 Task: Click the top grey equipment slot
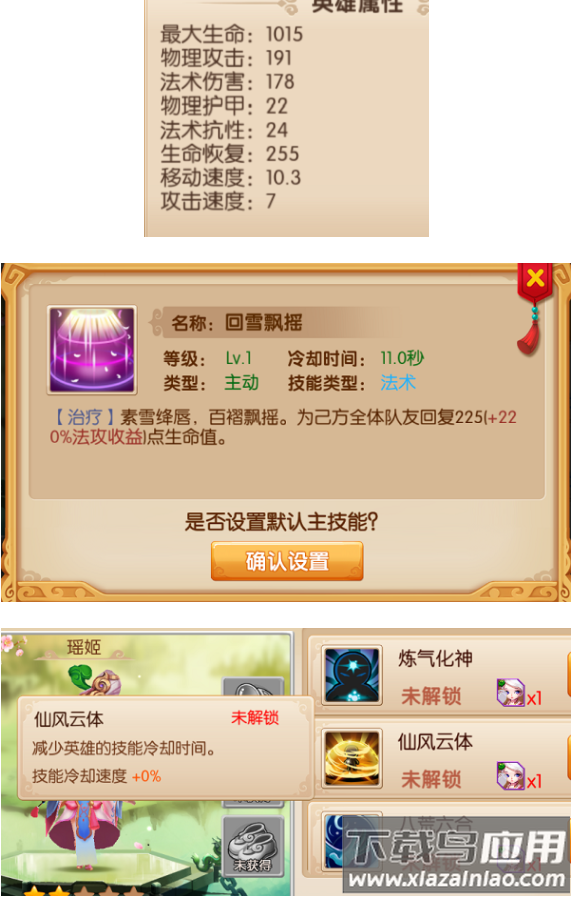(253, 686)
